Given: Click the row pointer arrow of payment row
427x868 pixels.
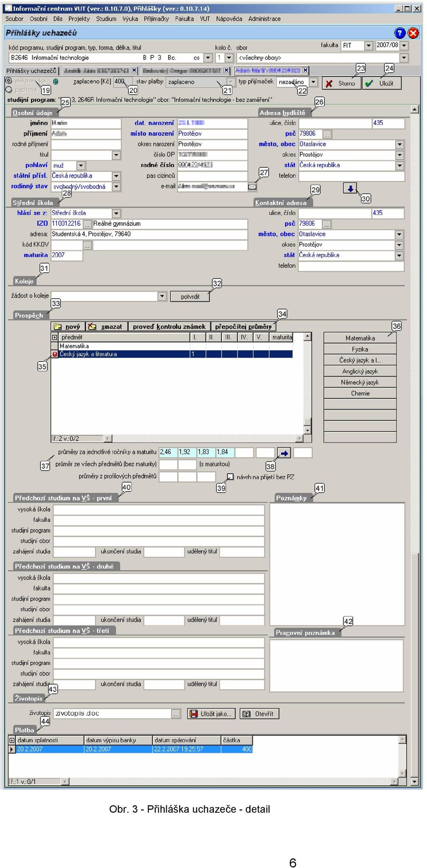Looking at the screenshot, I should pyautogui.click(x=12, y=749).
